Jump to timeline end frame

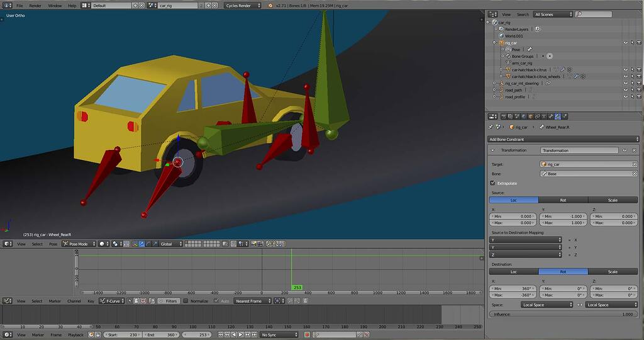(x=254, y=335)
